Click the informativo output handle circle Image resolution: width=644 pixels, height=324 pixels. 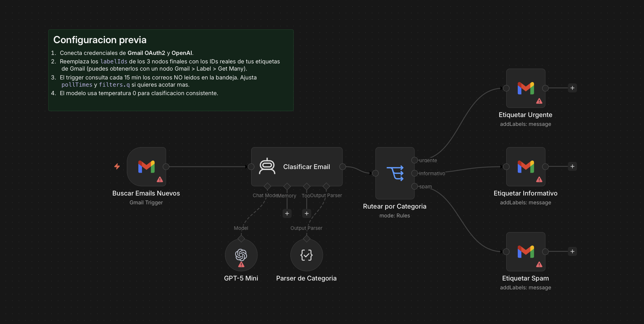(415, 173)
